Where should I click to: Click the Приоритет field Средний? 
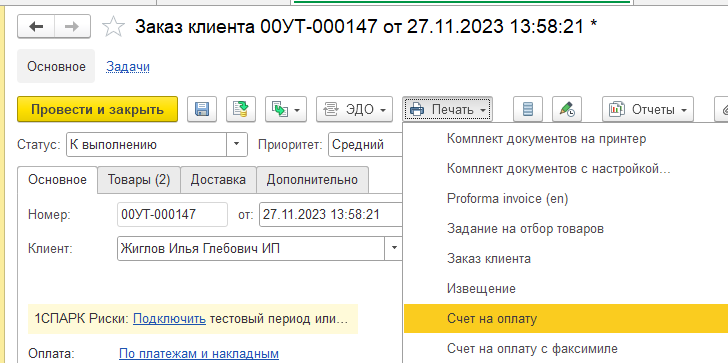[366, 144]
